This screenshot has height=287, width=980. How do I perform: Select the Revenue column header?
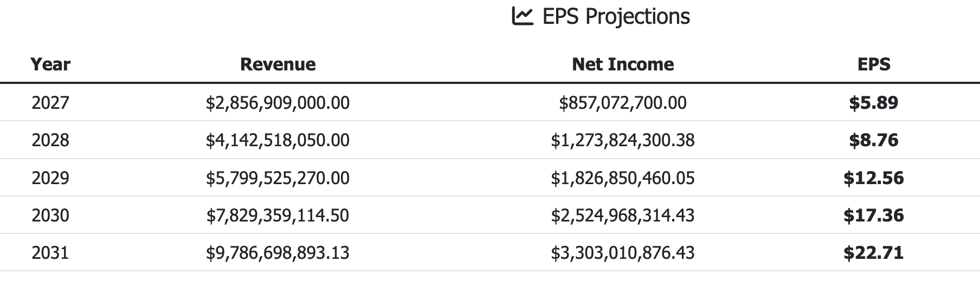click(278, 64)
